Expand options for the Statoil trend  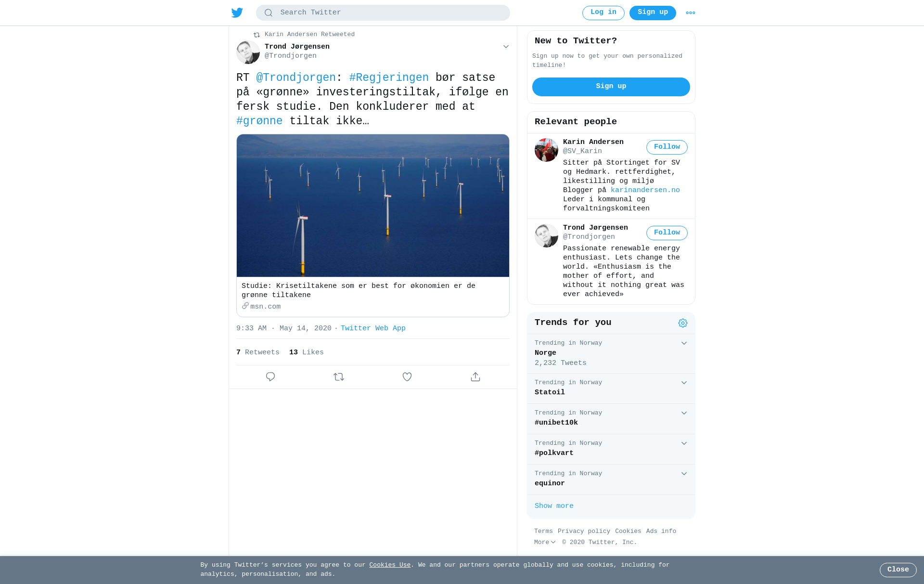click(x=684, y=383)
